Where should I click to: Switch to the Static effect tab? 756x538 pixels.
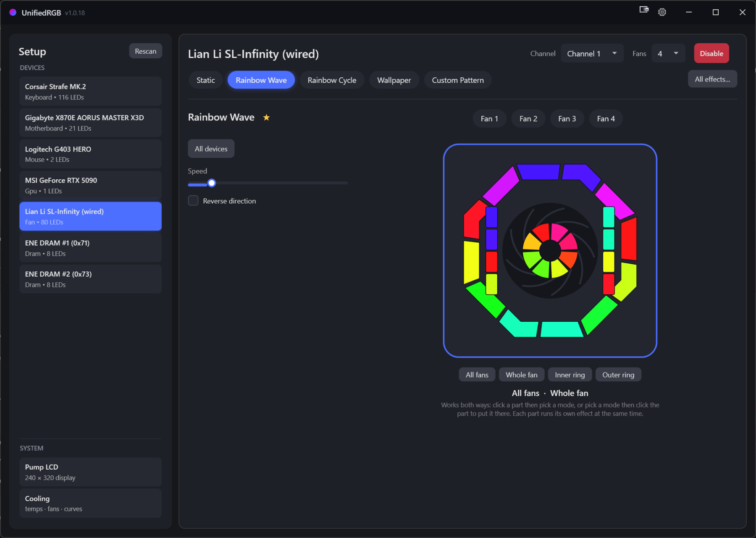(x=206, y=80)
